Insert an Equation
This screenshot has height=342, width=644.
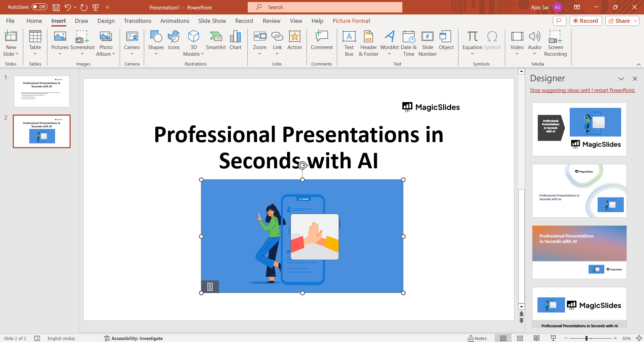coord(472,43)
